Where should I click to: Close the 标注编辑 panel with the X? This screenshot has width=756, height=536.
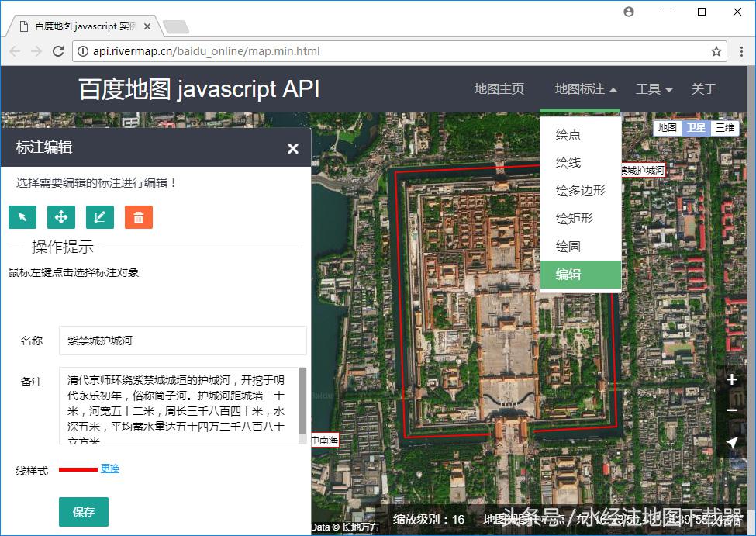[292, 148]
